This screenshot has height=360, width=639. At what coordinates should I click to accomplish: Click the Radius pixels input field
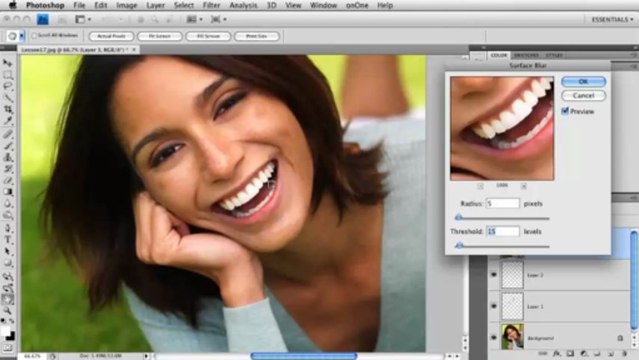coord(503,203)
